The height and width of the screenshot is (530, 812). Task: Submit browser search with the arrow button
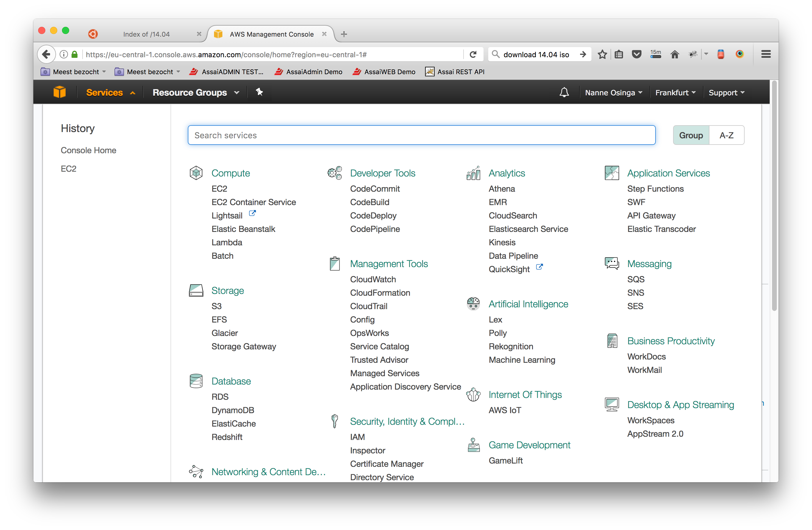tap(583, 54)
